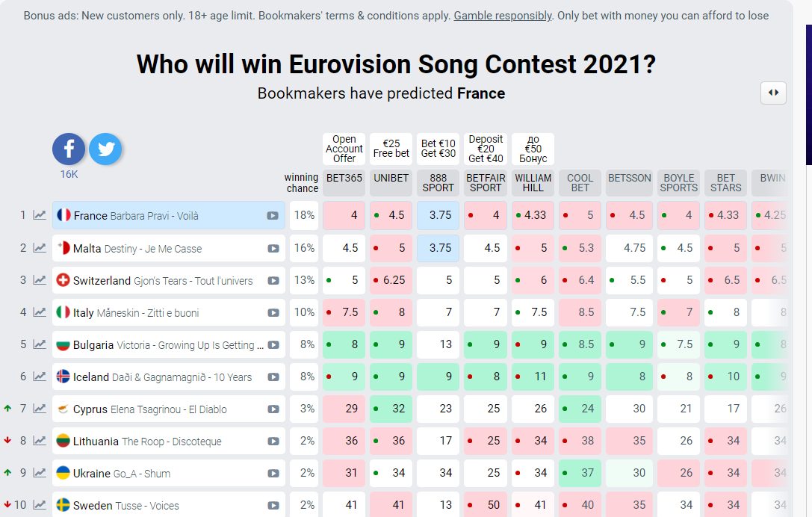View Switzerland's trend graph icon
The width and height of the screenshot is (812, 517).
point(40,280)
